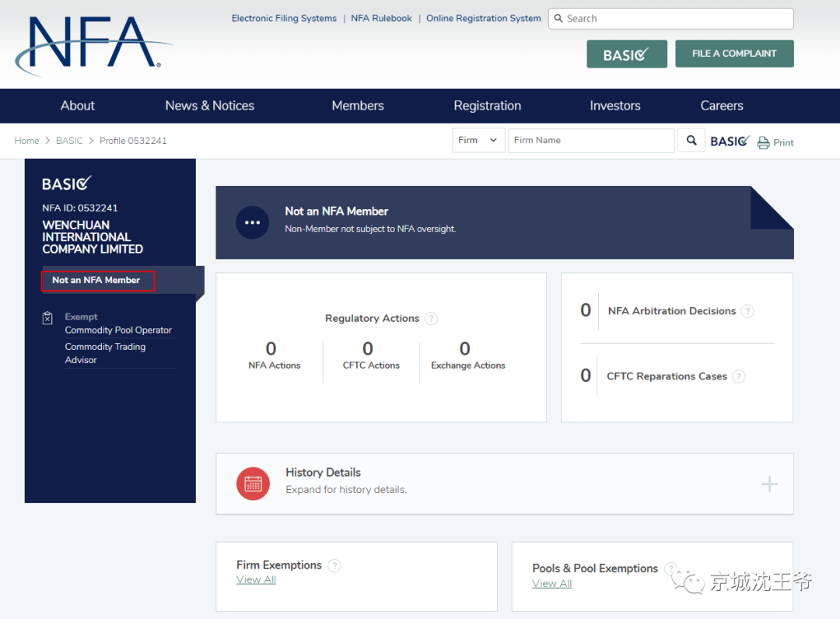
Task: Click the Exempt label in sidebar
Action: coord(81,316)
